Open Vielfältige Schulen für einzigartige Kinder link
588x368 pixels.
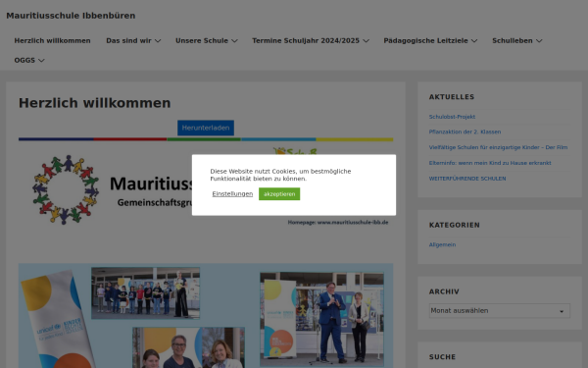click(498, 147)
